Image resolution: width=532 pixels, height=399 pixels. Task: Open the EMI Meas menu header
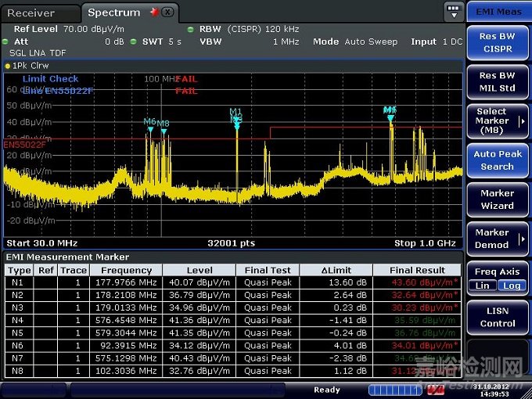click(x=498, y=11)
